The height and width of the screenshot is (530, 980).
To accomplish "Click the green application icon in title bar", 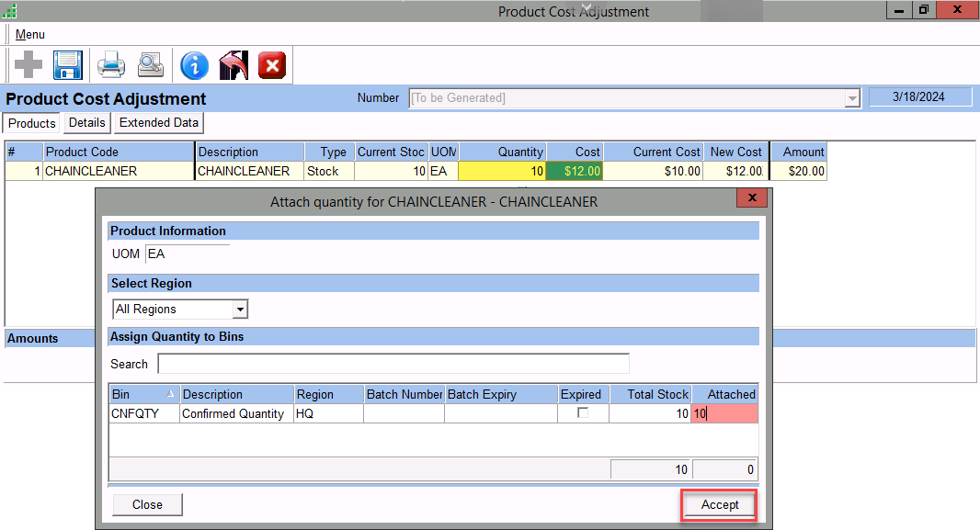I will (x=8, y=11).
